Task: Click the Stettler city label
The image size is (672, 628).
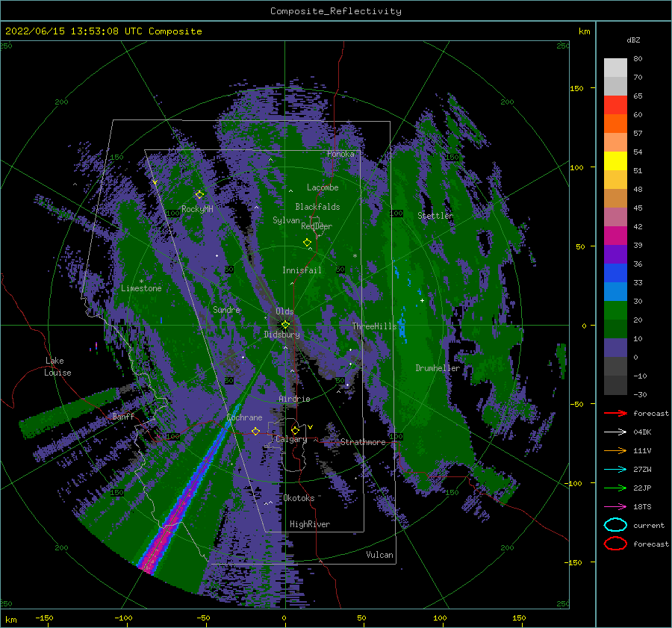Action: (435, 216)
